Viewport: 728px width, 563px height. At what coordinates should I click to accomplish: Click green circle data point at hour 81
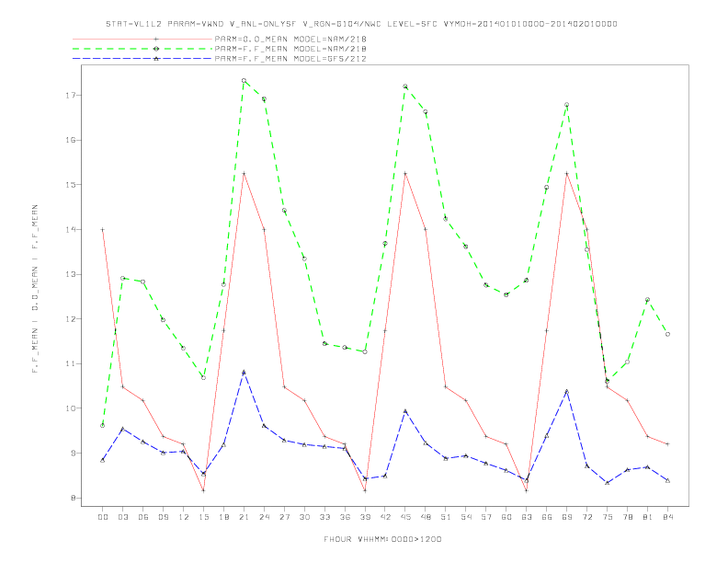(648, 300)
